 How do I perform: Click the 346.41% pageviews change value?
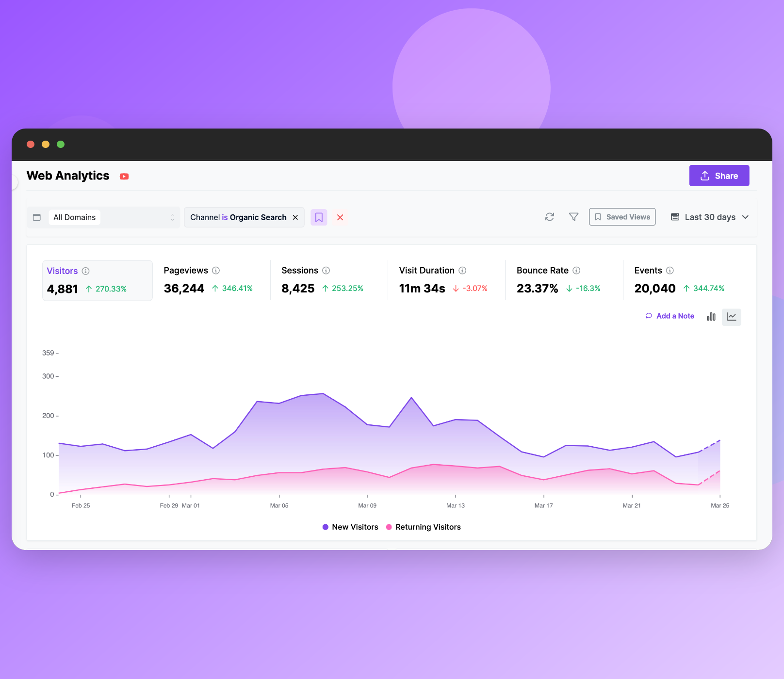237,289
